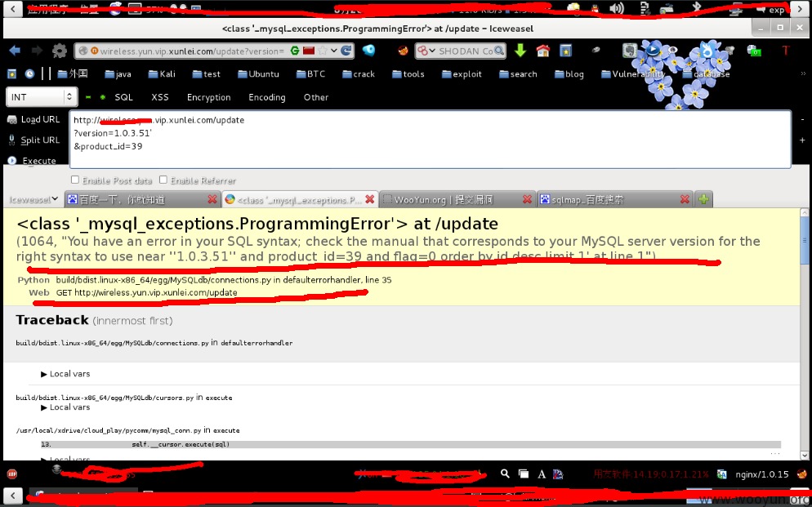Screen dimensions: 812x507
Task: Open the bookmarks star-box toolbar icon
Action: pos(566,51)
